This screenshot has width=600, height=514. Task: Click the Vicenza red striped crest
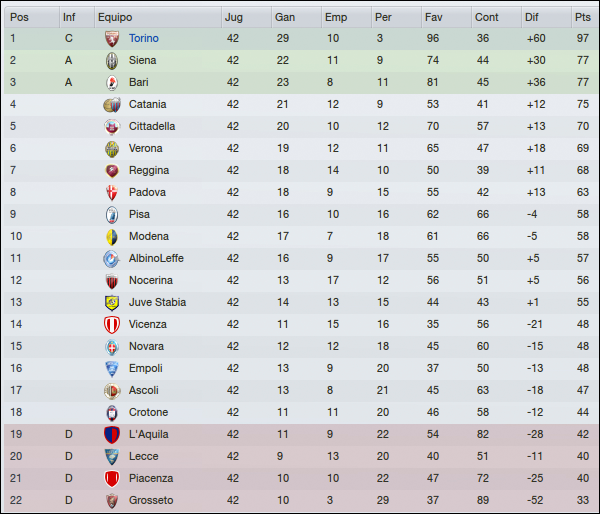click(x=112, y=325)
